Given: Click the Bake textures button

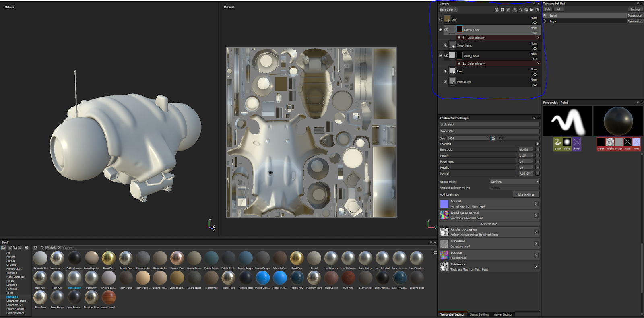Looking at the screenshot, I should [x=526, y=194].
